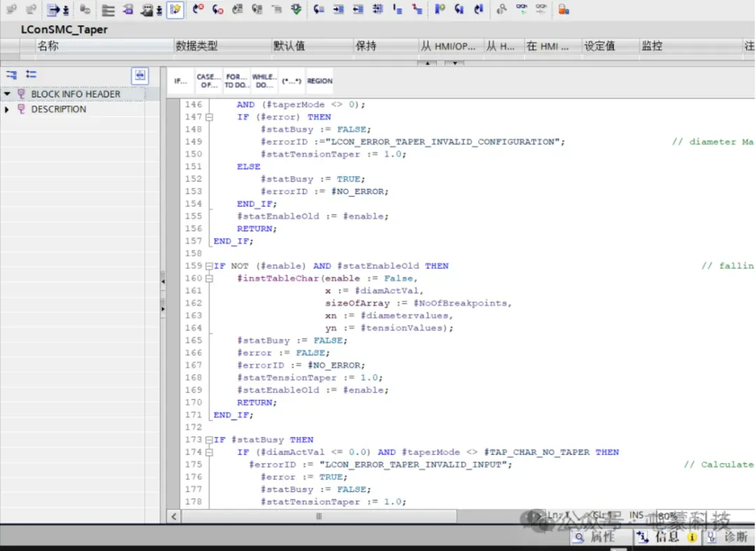
Task: Open the 信息 info tab
Action: coord(667,537)
